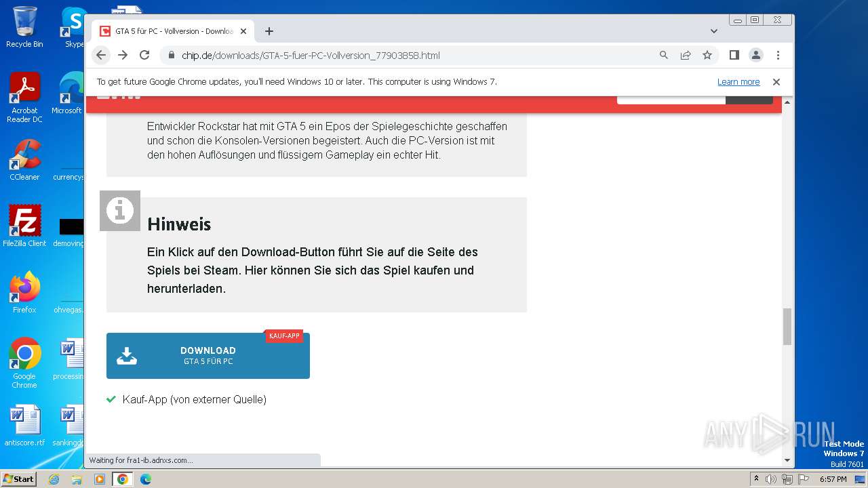This screenshot has height=488, width=868.
Task: Select the Acrobat Reader DC desktop icon
Action: click(x=24, y=98)
